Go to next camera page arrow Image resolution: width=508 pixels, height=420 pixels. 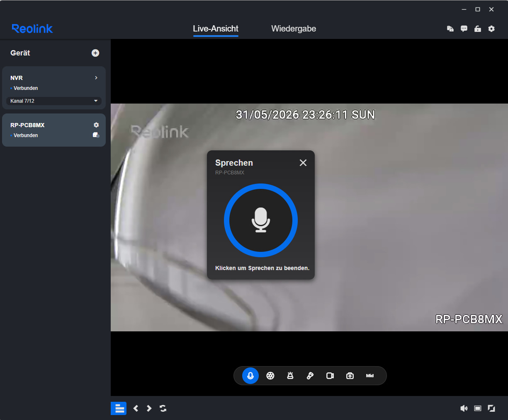pos(149,408)
